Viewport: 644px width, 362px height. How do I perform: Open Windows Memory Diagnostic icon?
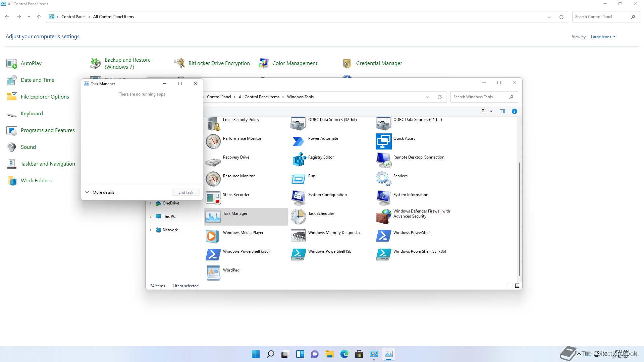click(299, 236)
